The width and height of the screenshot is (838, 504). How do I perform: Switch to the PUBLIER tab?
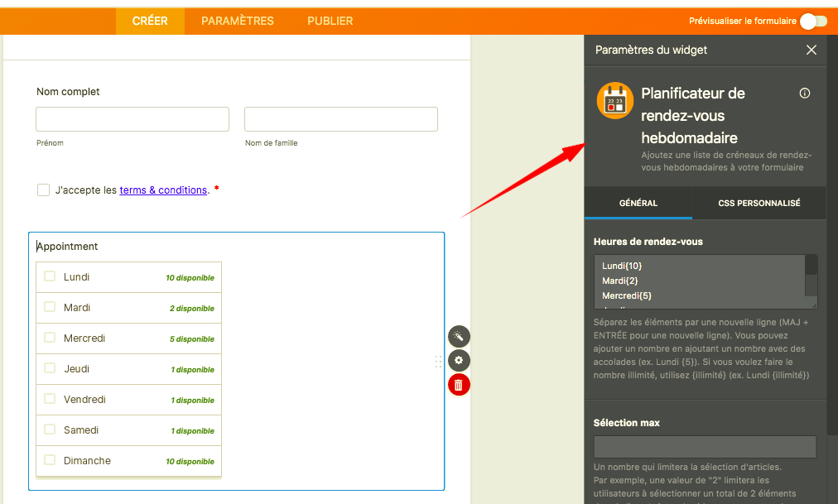pos(330,22)
